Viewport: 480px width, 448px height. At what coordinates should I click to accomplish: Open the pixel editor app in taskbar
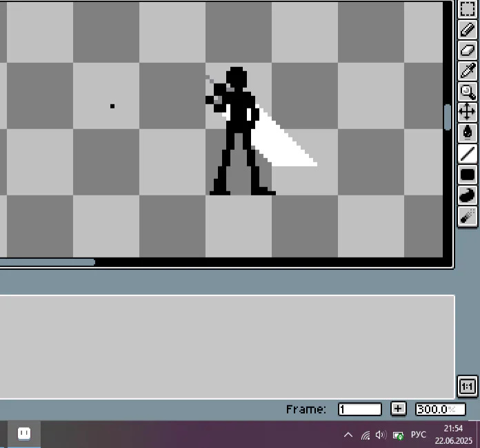coord(24,434)
